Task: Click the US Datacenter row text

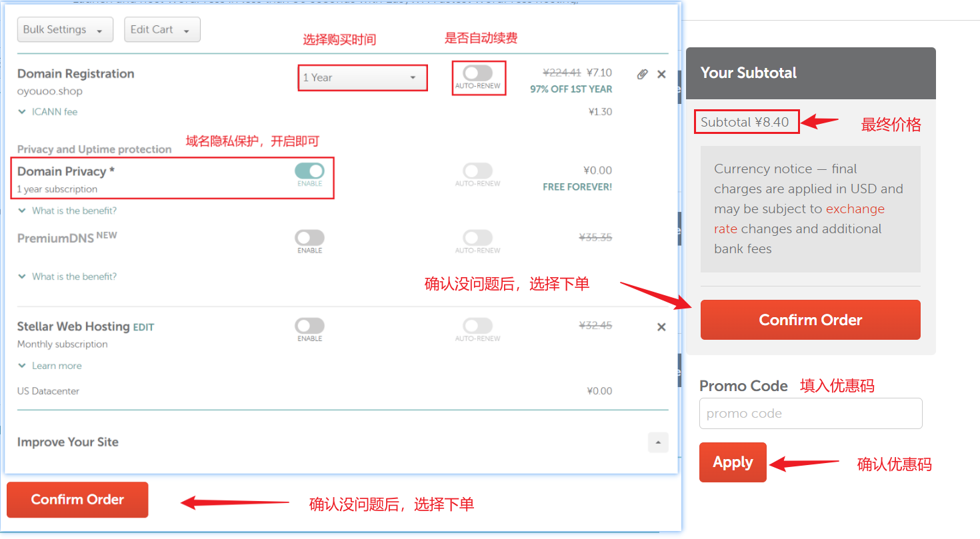Action: pos(48,391)
